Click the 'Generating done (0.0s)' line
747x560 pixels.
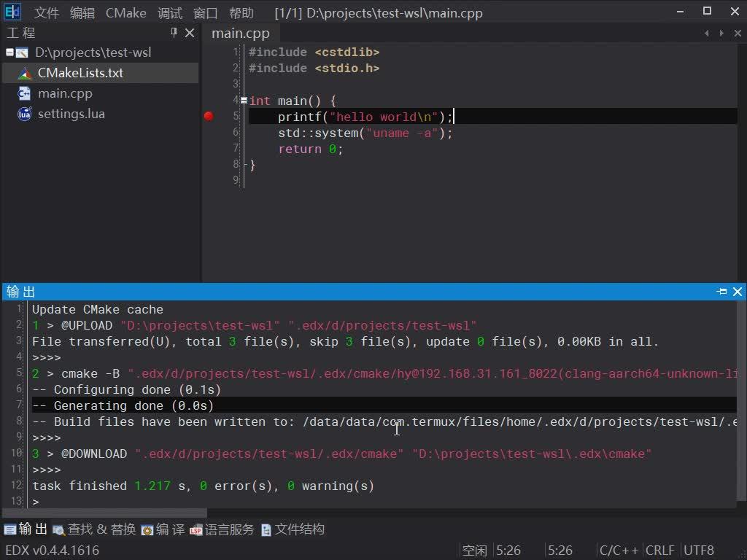coord(123,405)
